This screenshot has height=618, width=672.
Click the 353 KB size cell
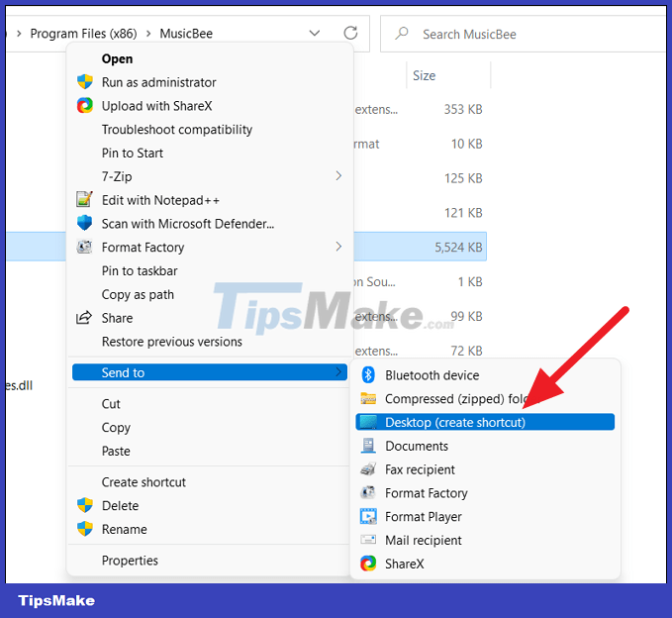[463, 109]
